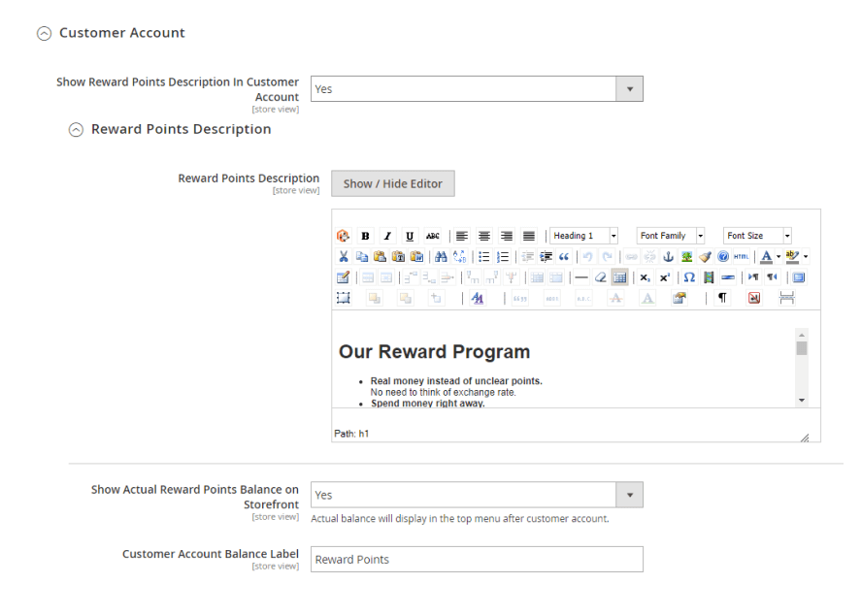Outdent the paragraph in editor
This screenshot has width=861, height=616.
tap(527, 256)
